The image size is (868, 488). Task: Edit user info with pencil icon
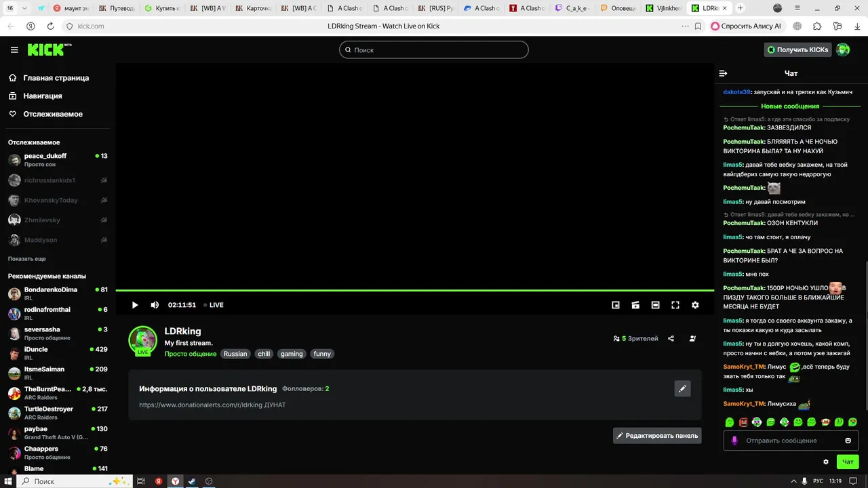[683, 388]
